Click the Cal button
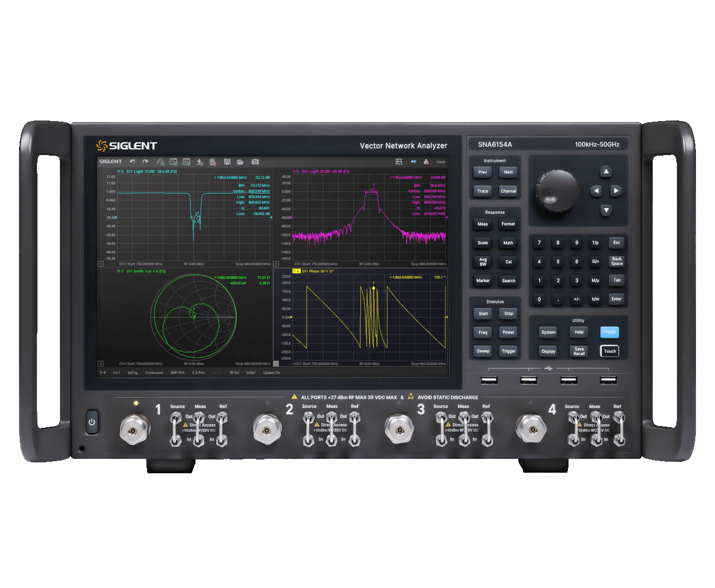 (x=508, y=262)
